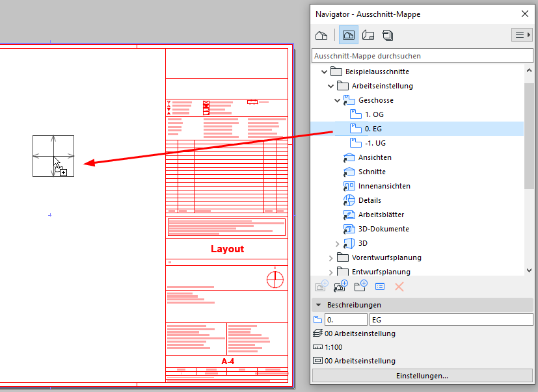Click the north arrow crosshair symbol on layout
Viewport: 538px width, 392px height.
275,279
